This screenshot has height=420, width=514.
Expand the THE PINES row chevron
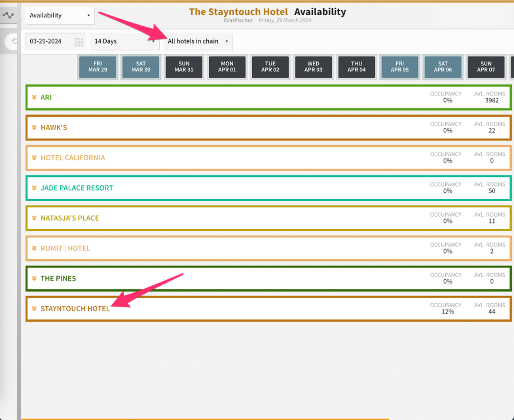(x=34, y=279)
